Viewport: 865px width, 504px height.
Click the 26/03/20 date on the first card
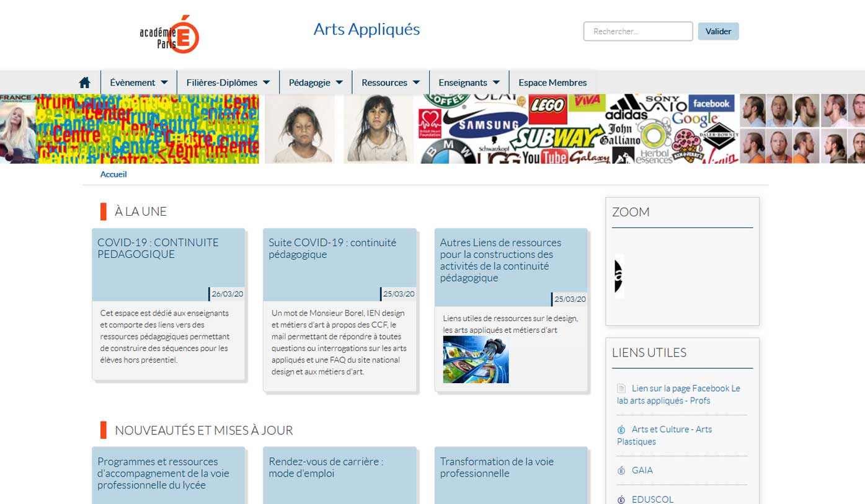pyautogui.click(x=227, y=294)
